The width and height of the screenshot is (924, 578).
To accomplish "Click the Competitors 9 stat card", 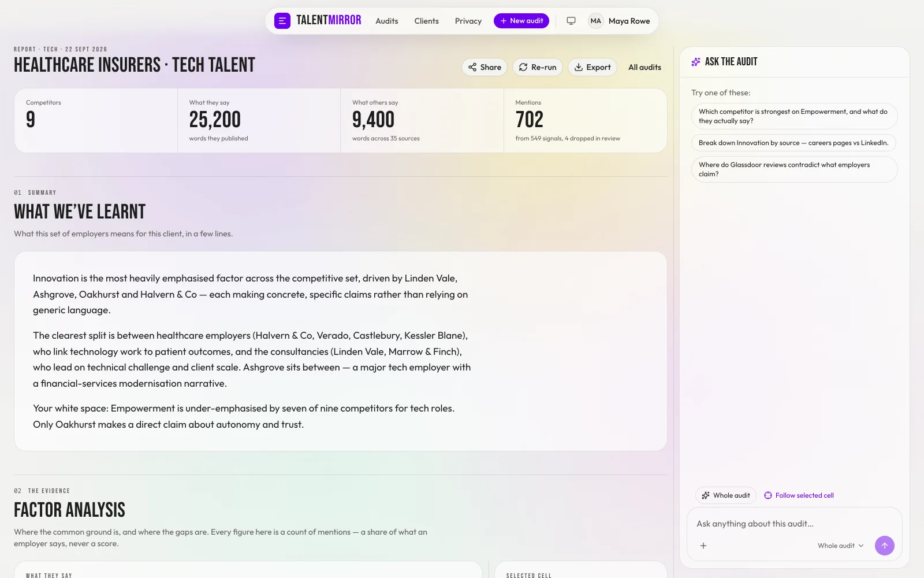I will point(96,120).
